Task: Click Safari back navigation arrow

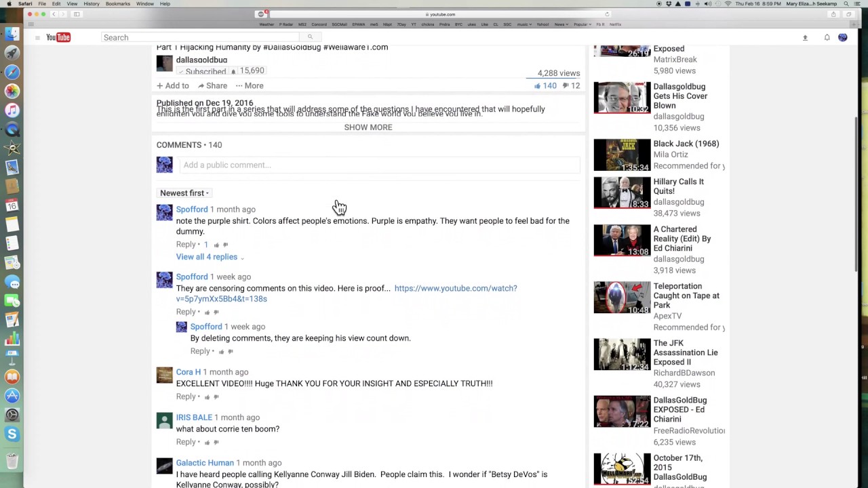Action: [x=54, y=14]
